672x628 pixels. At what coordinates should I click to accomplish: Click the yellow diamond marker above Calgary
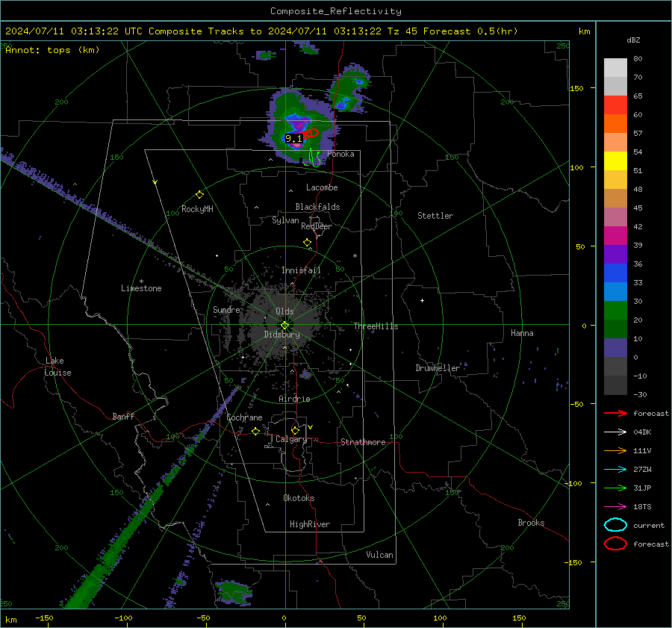pos(295,430)
